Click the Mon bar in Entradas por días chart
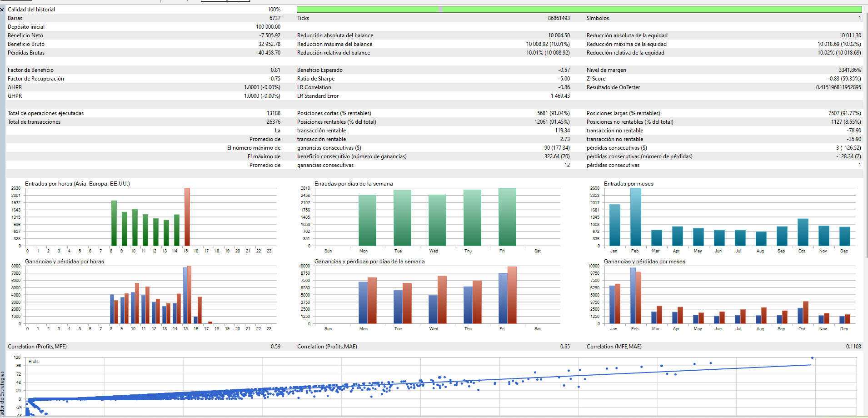 [367, 221]
